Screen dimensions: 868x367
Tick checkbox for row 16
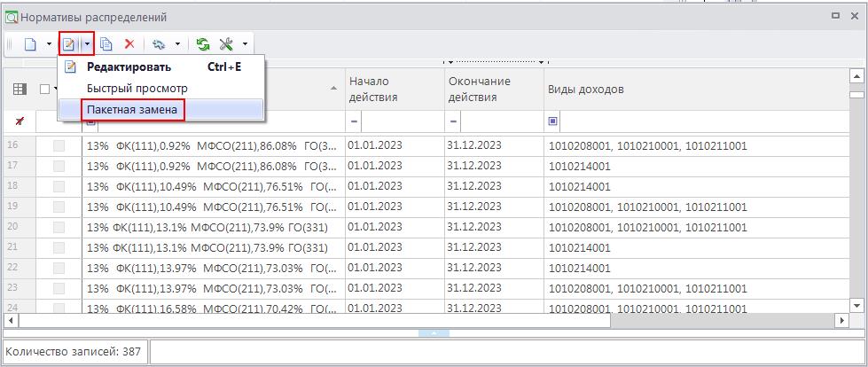point(59,146)
